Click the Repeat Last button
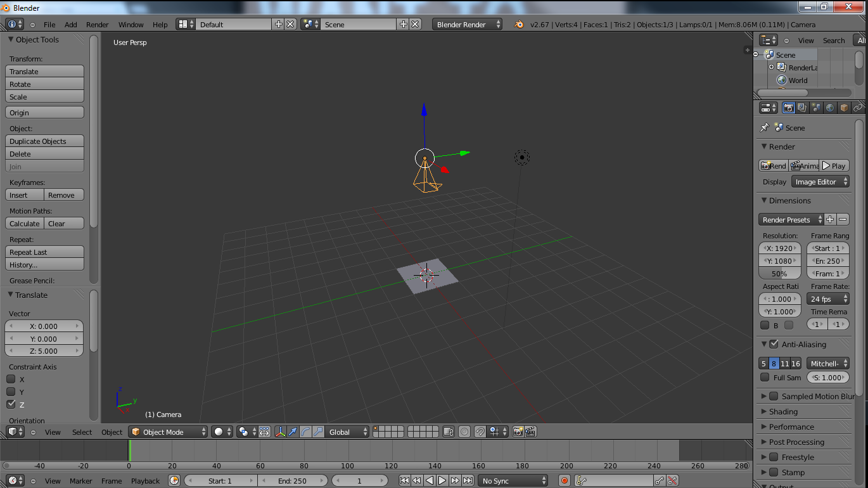Screen dimensions: 868x488 coord(44,252)
